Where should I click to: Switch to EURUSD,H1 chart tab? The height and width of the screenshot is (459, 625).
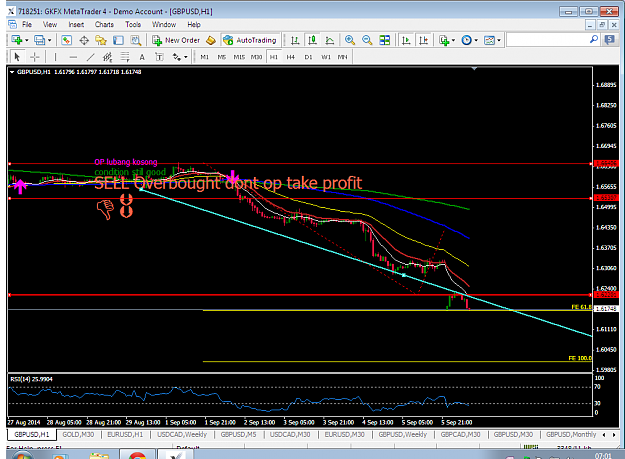[x=125, y=434]
